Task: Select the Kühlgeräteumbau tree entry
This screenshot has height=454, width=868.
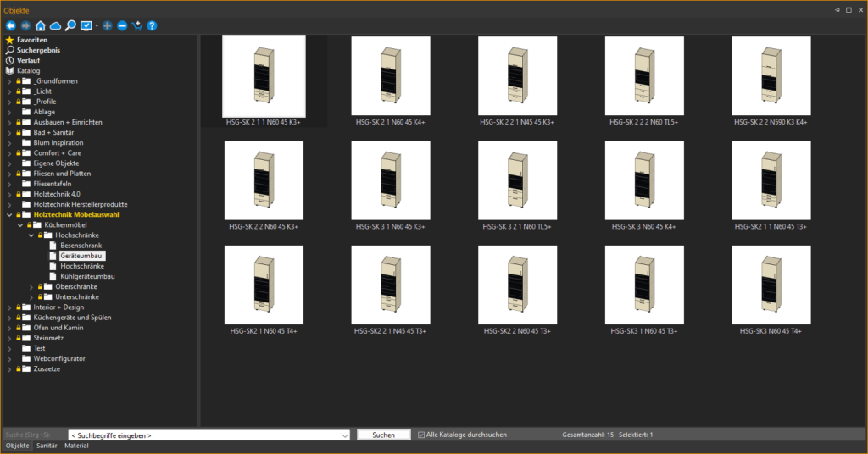Action: click(x=87, y=276)
